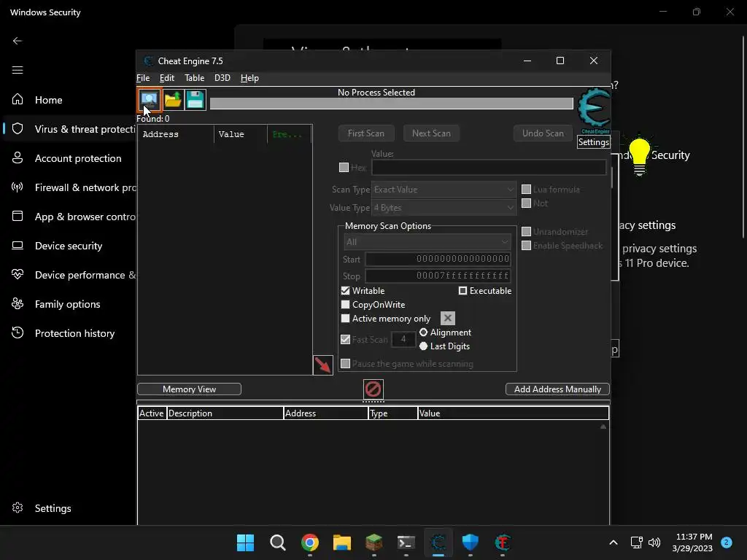Click the Undo Scan button
Image resolution: width=747 pixels, height=560 pixels.
pos(543,133)
